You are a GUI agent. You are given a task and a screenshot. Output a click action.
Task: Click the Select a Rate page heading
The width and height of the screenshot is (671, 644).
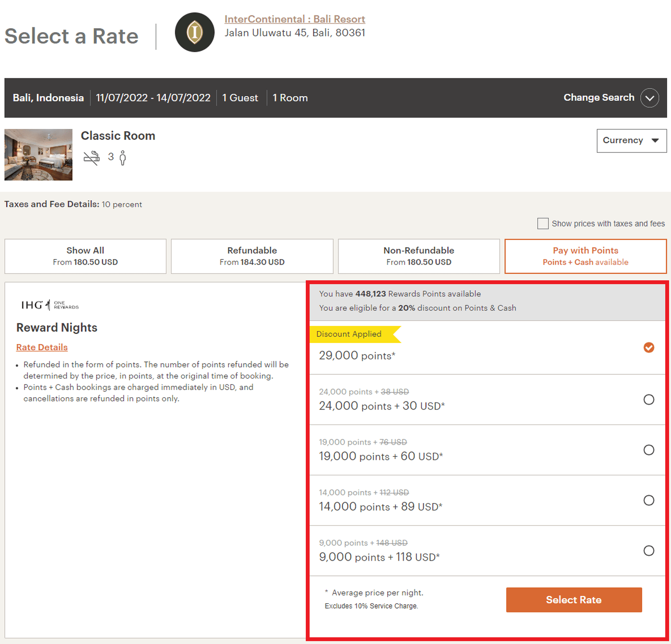[71, 36]
